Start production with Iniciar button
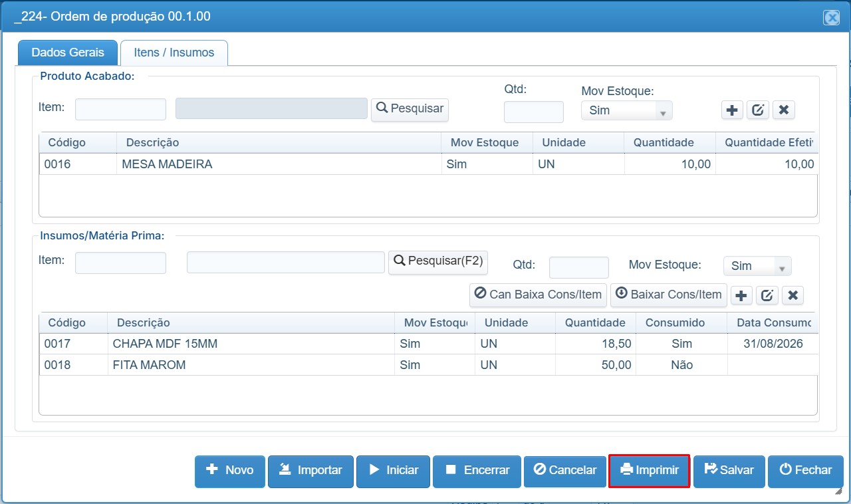851x504 pixels. (x=393, y=471)
